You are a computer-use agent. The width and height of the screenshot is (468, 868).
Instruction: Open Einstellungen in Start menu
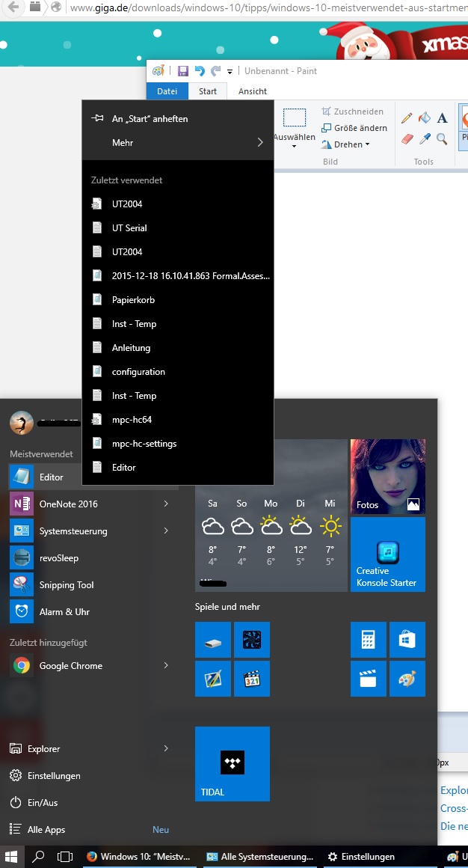coord(46,775)
